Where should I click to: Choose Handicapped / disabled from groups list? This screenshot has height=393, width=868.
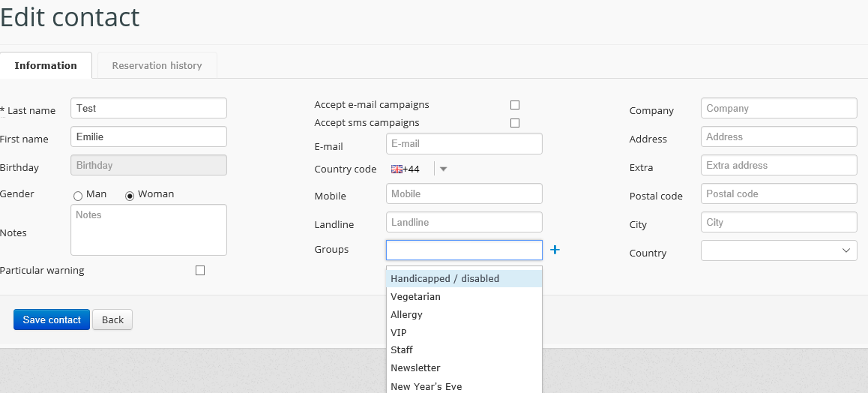463,279
